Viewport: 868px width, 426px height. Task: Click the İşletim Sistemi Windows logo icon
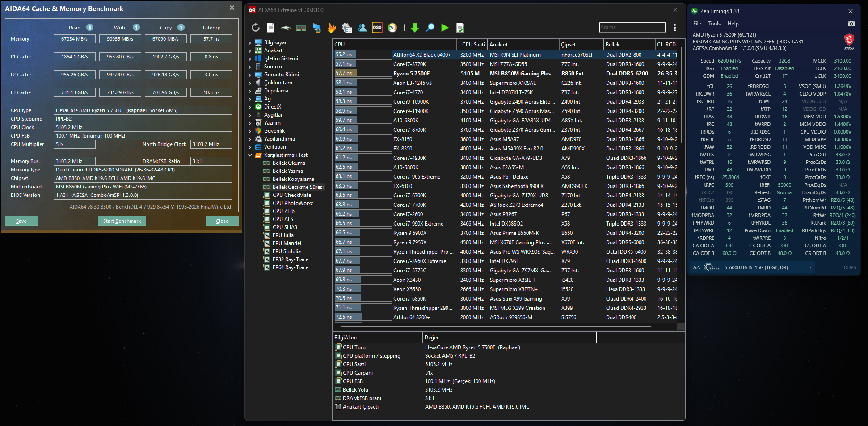coord(258,58)
